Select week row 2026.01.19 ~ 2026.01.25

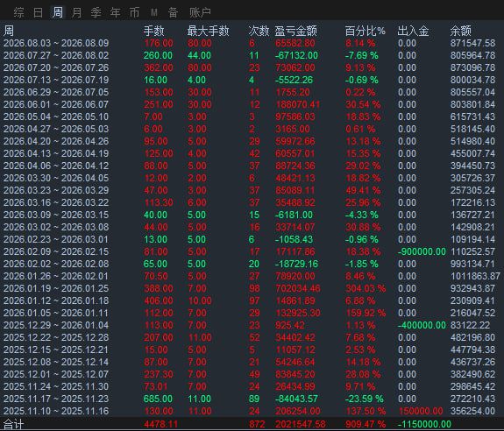(252, 288)
